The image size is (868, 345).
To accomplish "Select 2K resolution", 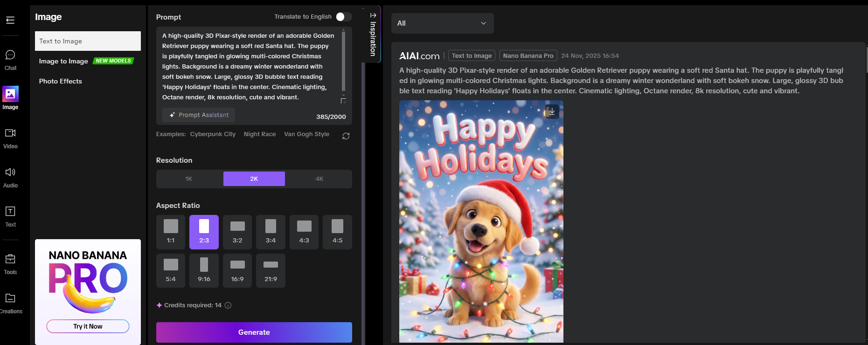I will [x=254, y=179].
